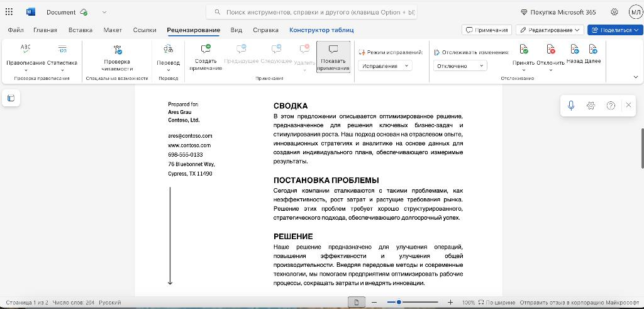Viewport: 644px width, 309px height.
Task: Click the Принять changes icon
Action: pos(523,50)
